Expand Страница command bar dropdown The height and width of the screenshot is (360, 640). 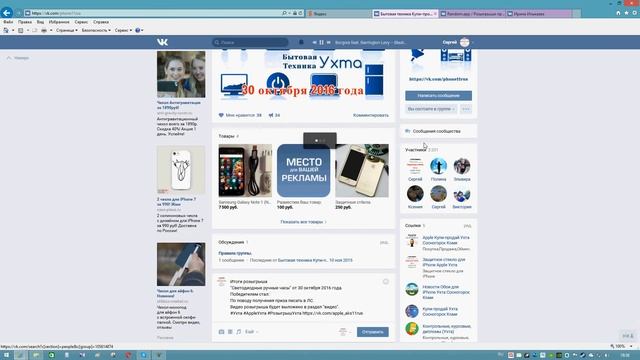pyautogui.click(x=67, y=30)
